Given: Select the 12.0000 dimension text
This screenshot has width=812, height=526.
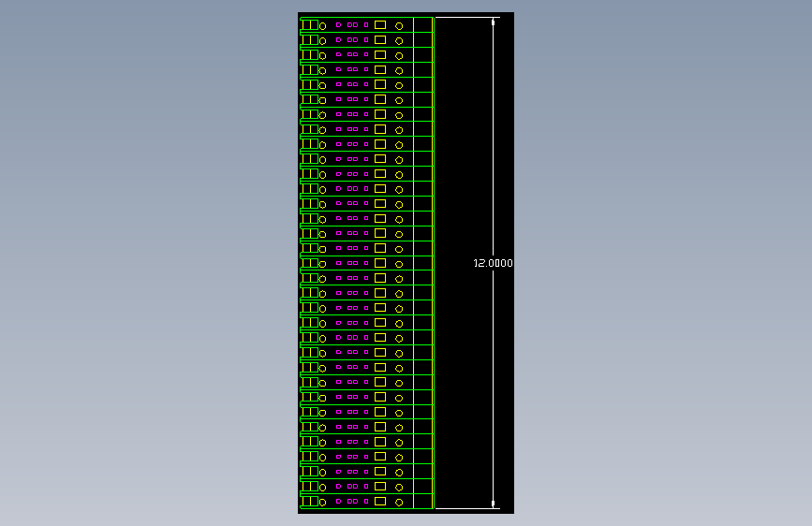Looking at the screenshot, I should [493, 263].
